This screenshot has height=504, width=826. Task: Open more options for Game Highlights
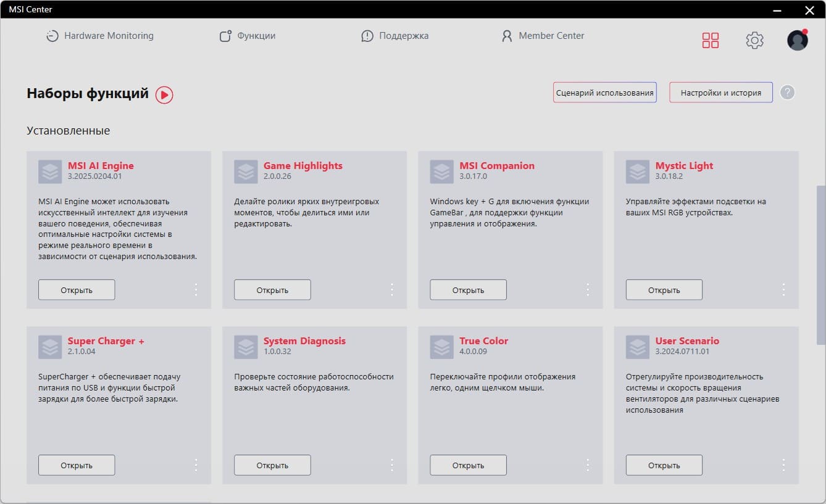tap(392, 289)
